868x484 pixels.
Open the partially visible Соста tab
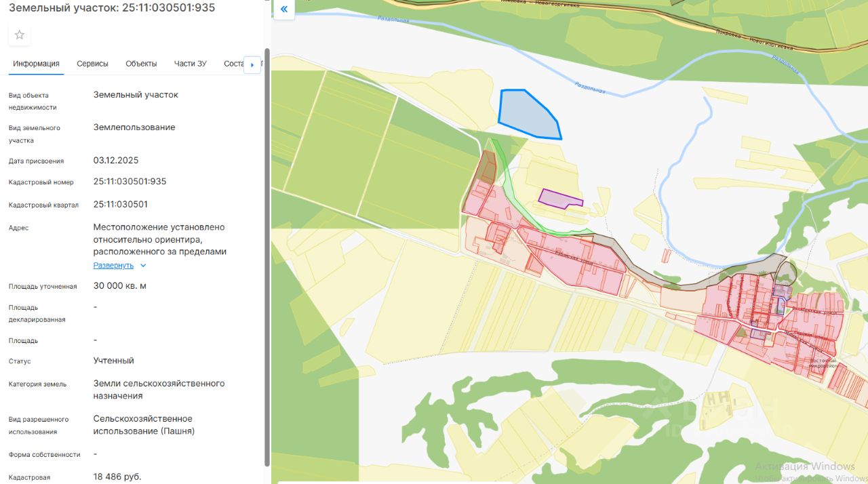[233, 64]
